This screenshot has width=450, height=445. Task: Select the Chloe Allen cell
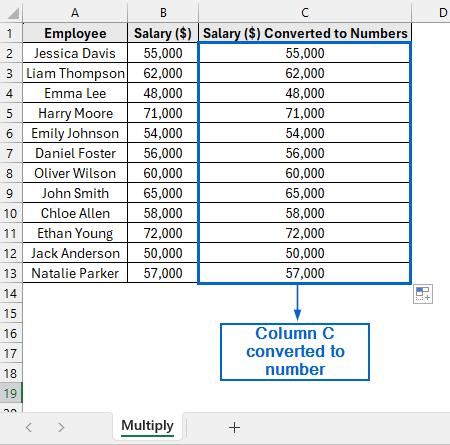click(75, 213)
